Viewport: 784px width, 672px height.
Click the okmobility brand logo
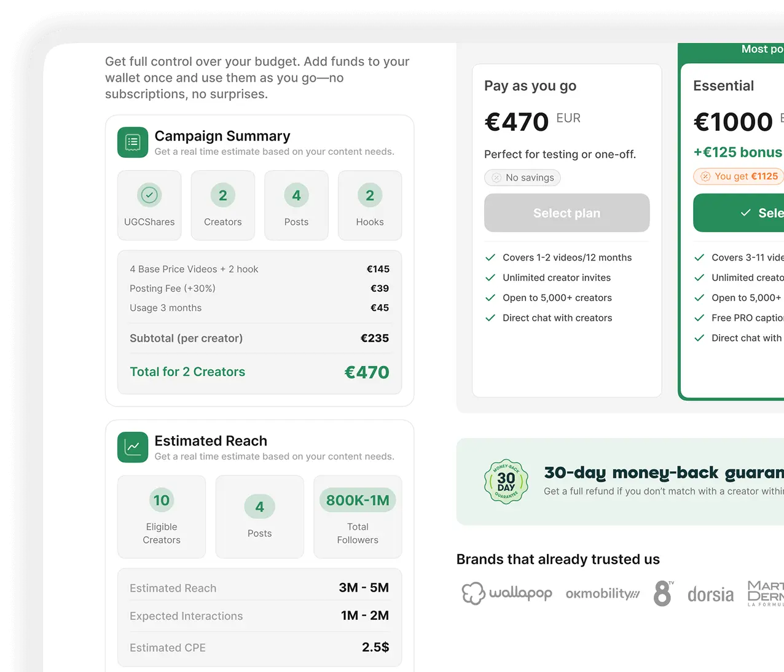coord(603,593)
